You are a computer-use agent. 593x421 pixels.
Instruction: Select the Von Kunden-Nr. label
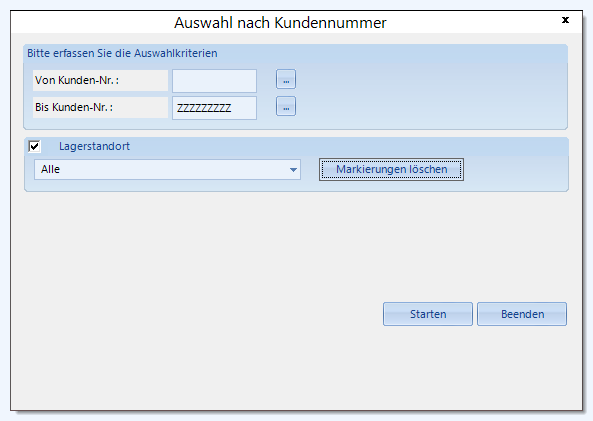[x=77, y=80]
